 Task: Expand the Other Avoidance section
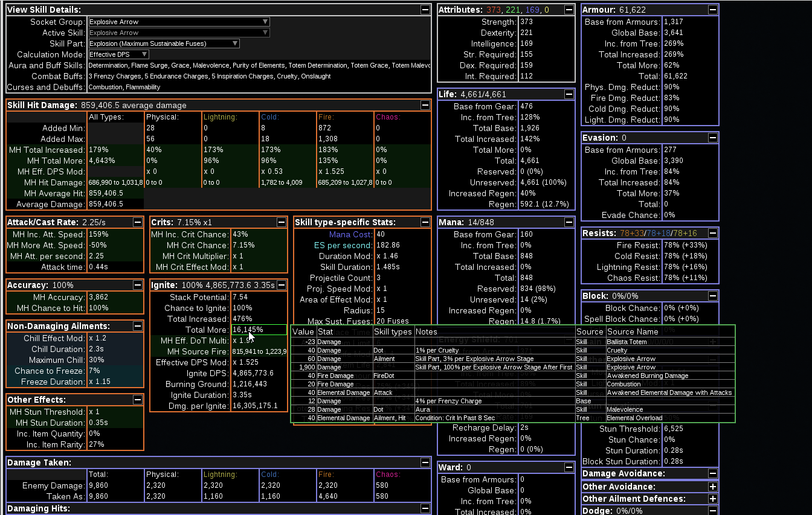pos(713,487)
